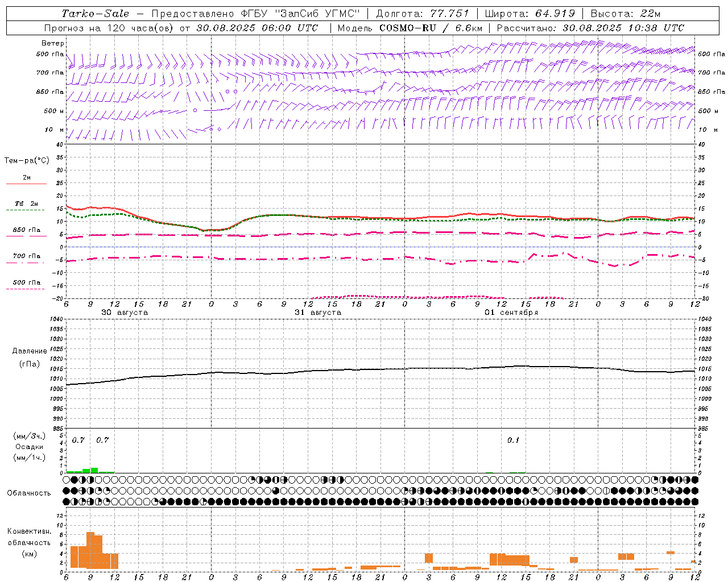
Task: Click the tallest orange convective cloud bar
Action: 90,550
